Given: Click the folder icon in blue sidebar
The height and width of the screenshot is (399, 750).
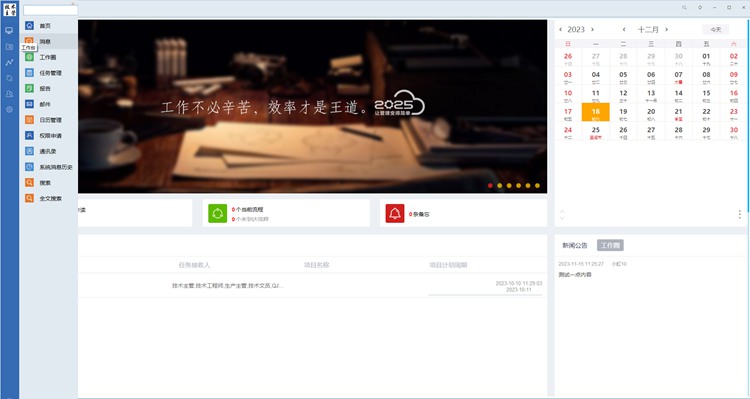Looking at the screenshot, I should [x=9, y=46].
